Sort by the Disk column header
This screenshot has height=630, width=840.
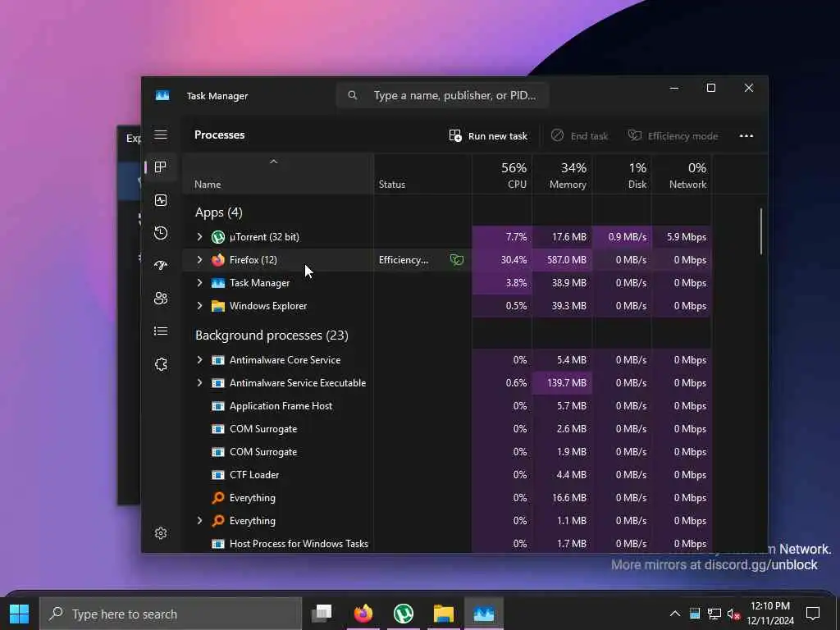point(622,175)
